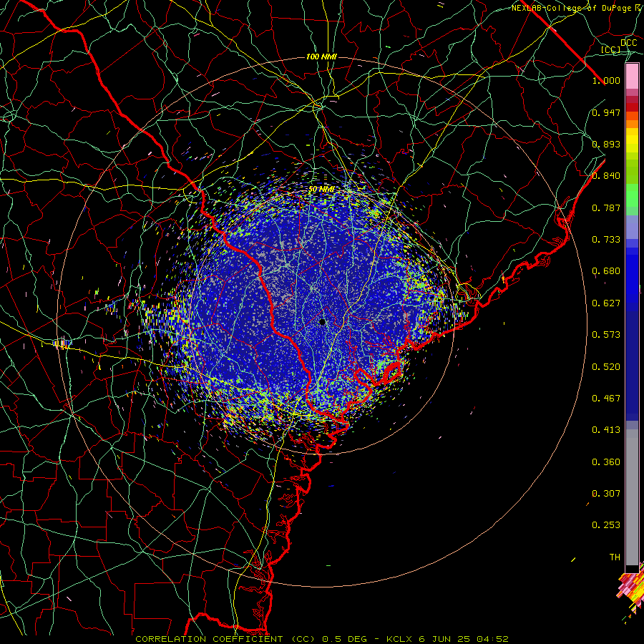The height and width of the screenshot is (644, 644).
Task: Click the 0.360 scale value
Action: [606, 462]
